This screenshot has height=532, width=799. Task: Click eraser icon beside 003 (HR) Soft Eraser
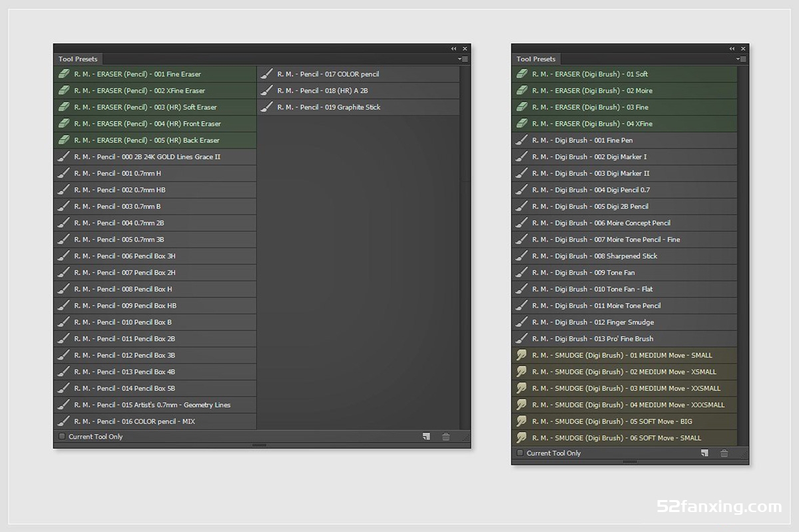(x=64, y=107)
